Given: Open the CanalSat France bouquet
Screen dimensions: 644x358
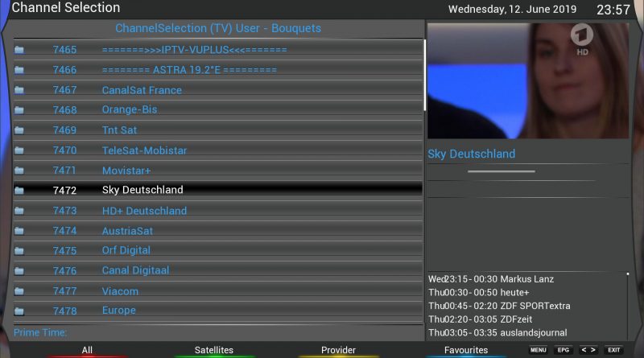Looking at the screenshot, I should click(217, 90).
